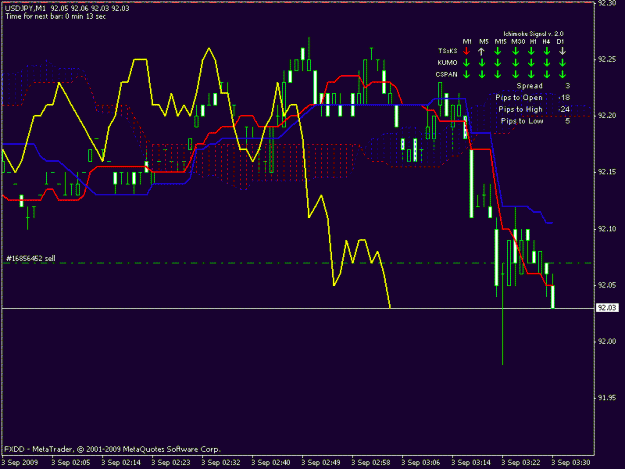This screenshot has width=625, height=469.
Task: Select the #16856462 sell order label
Action: click(x=31, y=259)
